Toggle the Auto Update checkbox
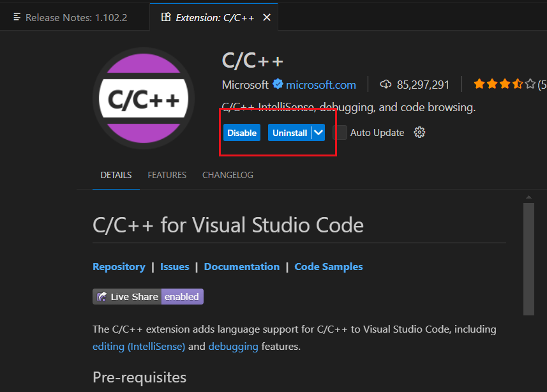This screenshot has height=392, width=547. pyautogui.click(x=340, y=133)
